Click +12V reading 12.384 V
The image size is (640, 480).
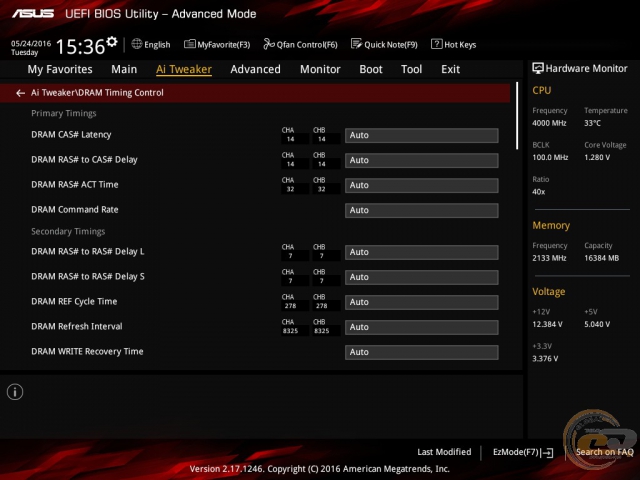[547, 324]
